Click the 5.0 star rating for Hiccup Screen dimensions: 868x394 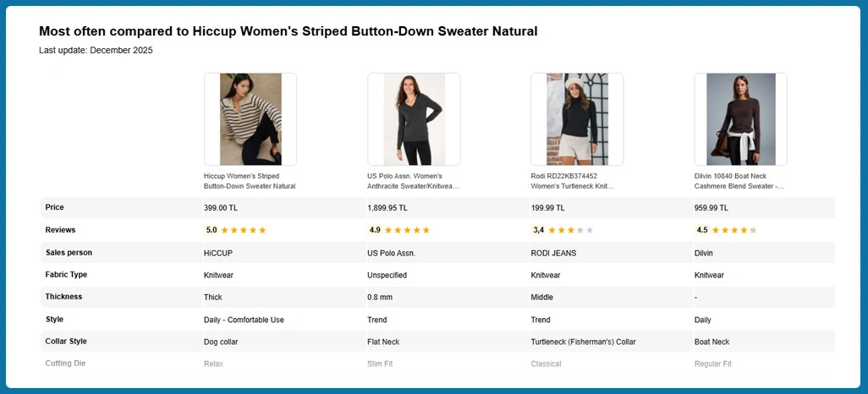coord(236,230)
